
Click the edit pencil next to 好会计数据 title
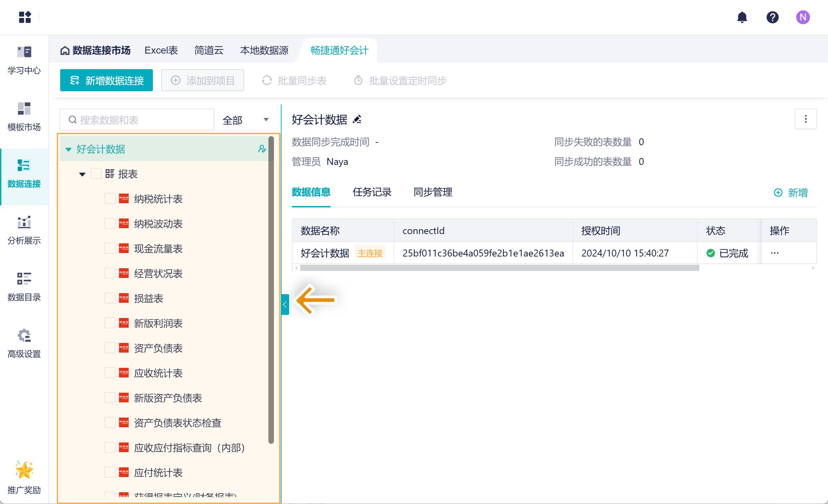tap(357, 120)
